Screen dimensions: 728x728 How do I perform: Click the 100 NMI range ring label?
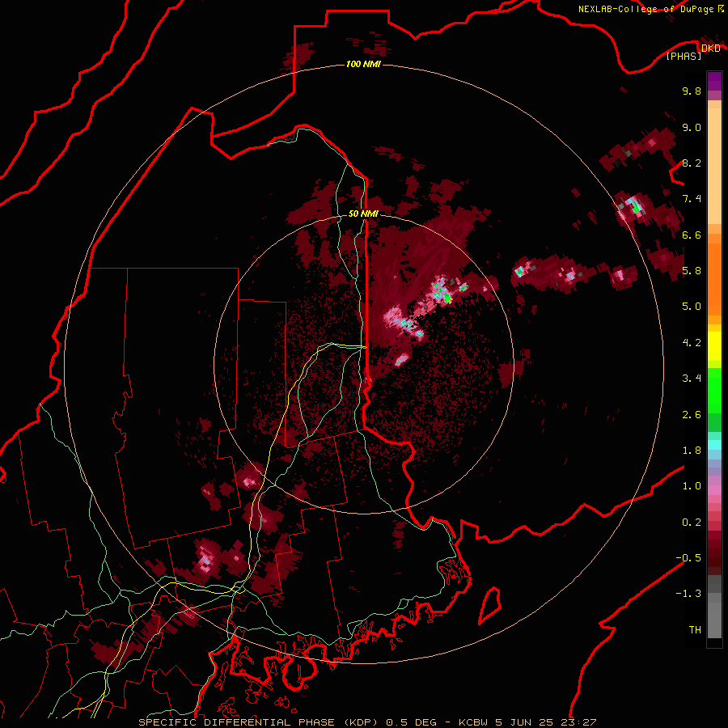click(x=363, y=64)
